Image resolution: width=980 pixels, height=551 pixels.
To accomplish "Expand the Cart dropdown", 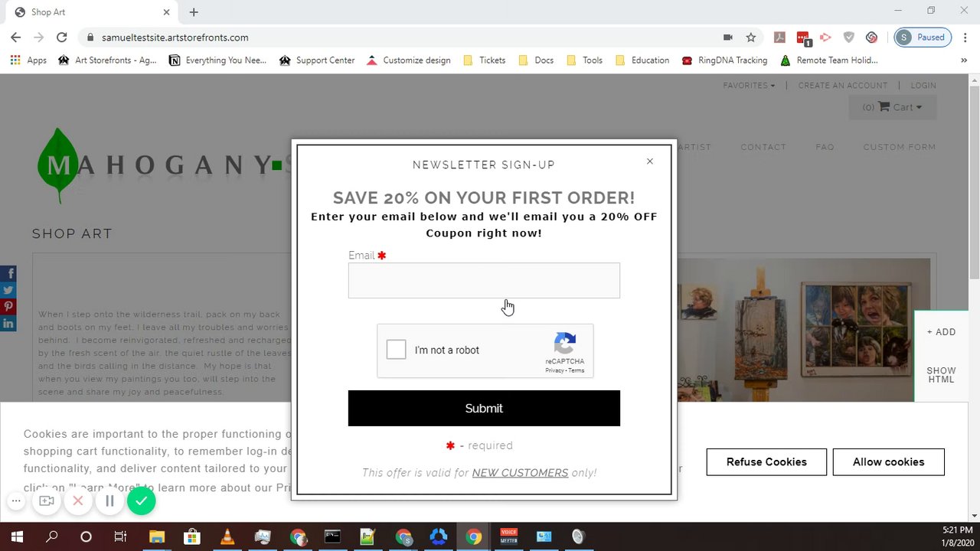I will (x=893, y=107).
